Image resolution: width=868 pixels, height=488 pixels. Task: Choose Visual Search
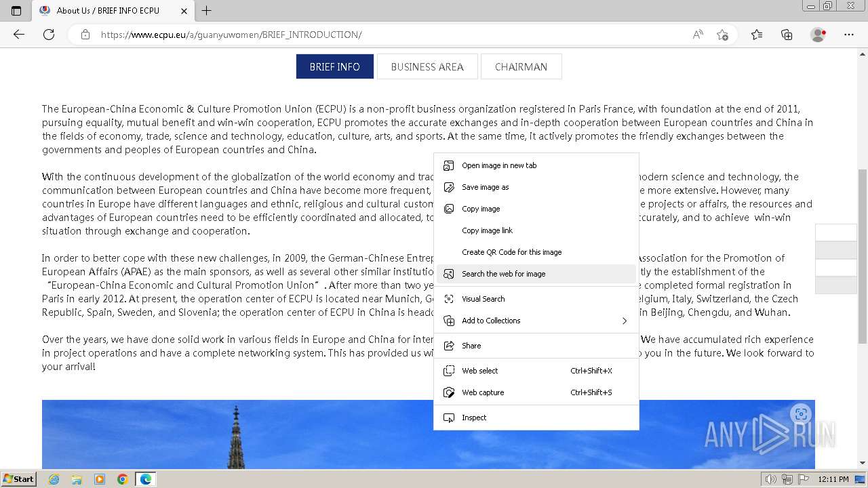536,299
